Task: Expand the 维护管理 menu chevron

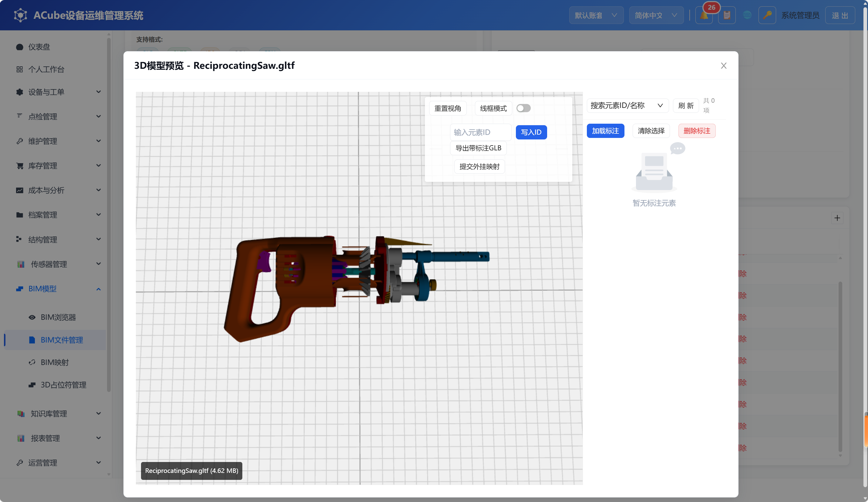Action: tap(99, 141)
